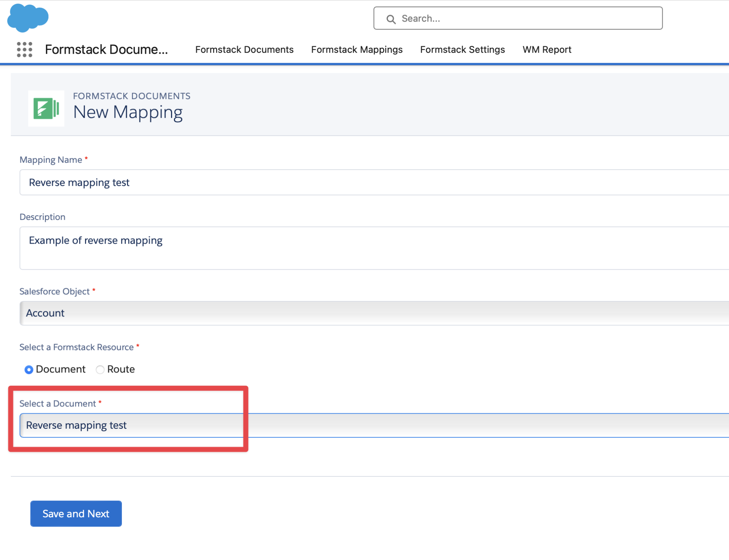Select the Document radio button
The height and width of the screenshot is (560, 729).
[29, 370]
